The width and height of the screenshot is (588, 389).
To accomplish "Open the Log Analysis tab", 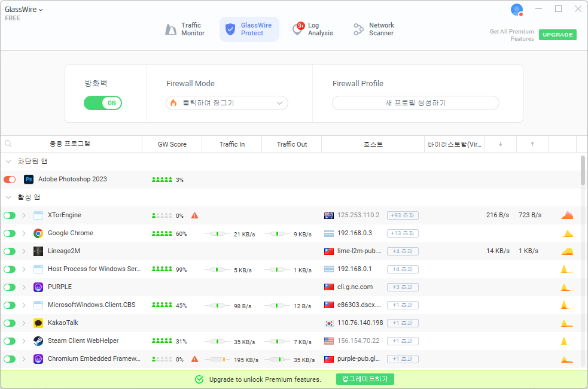I will pyautogui.click(x=313, y=29).
